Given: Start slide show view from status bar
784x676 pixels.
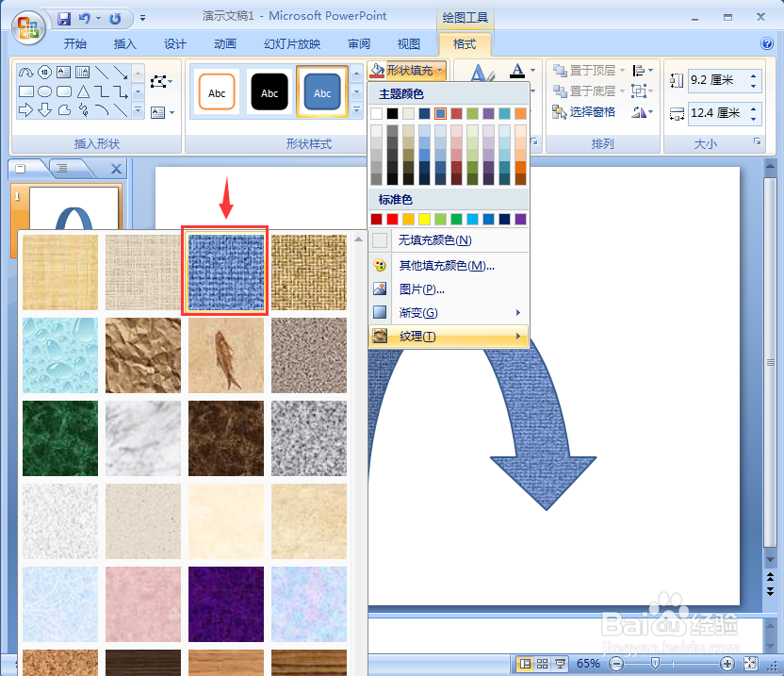Looking at the screenshot, I should click(x=560, y=664).
